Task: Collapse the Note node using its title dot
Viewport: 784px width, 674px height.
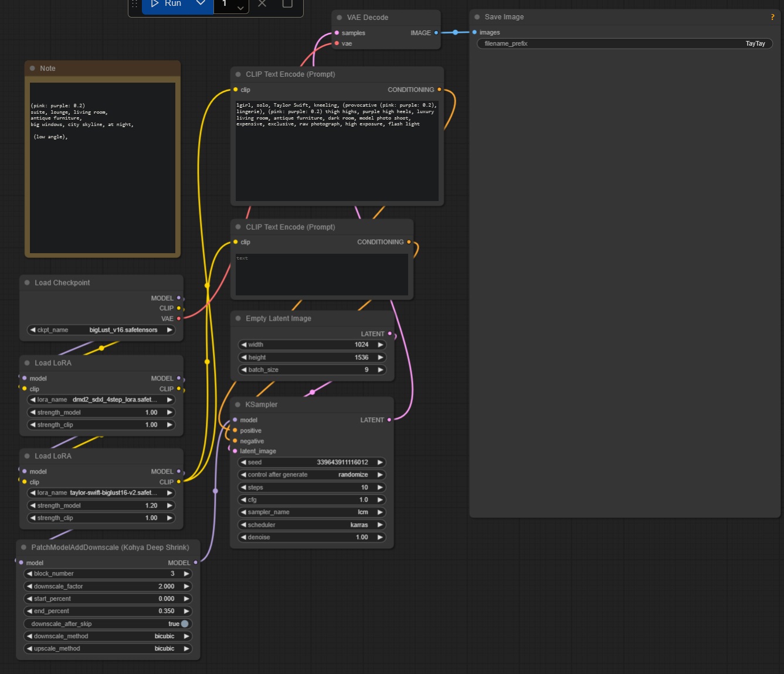Action: click(x=33, y=69)
